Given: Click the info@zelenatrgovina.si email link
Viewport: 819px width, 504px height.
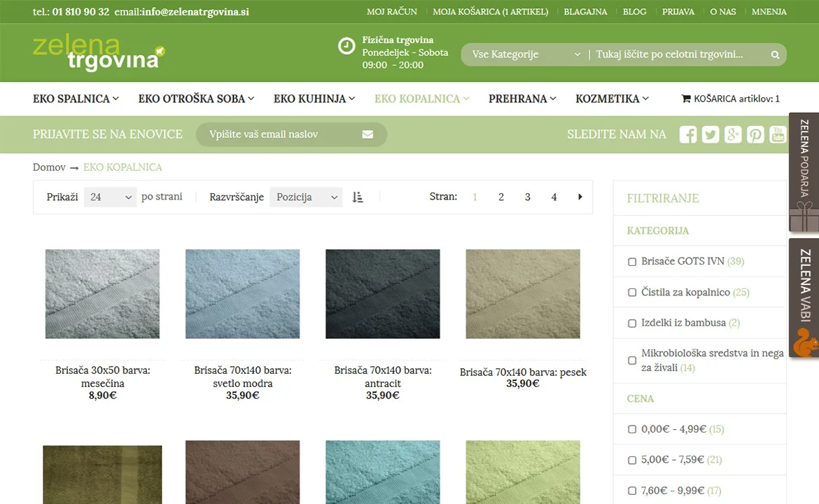Looking at the screenshot, I should click(x=195, y=11).
